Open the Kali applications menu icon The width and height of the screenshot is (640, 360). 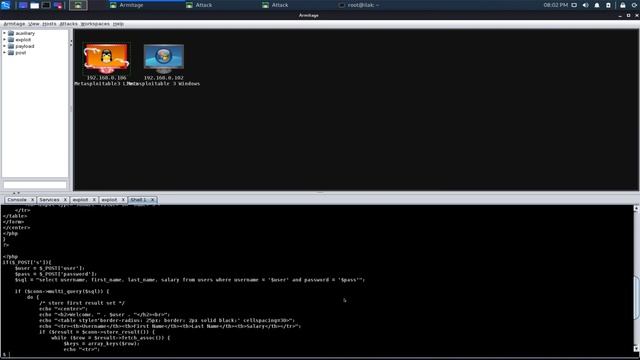point(6,5)
